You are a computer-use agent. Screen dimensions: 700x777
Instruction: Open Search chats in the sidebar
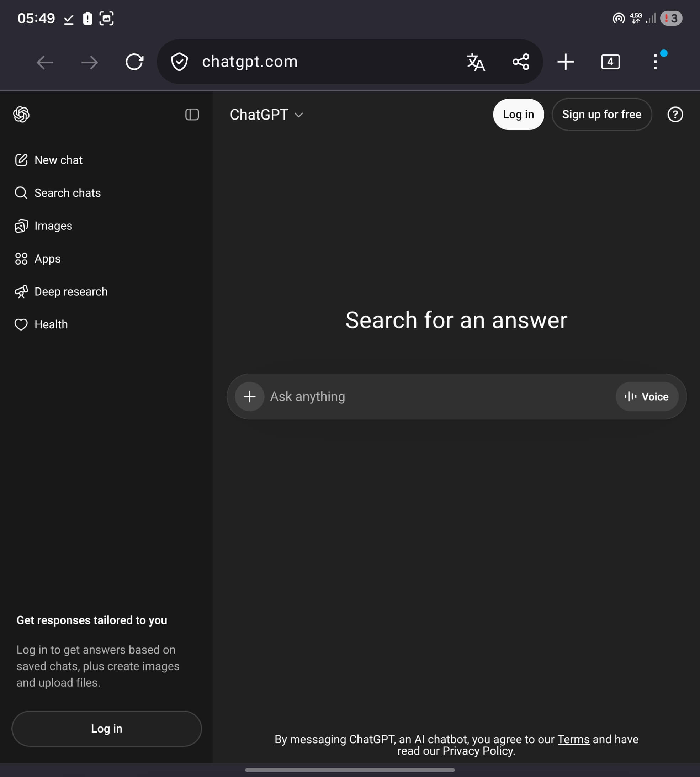pyautogui.click(x=67, y=193)
